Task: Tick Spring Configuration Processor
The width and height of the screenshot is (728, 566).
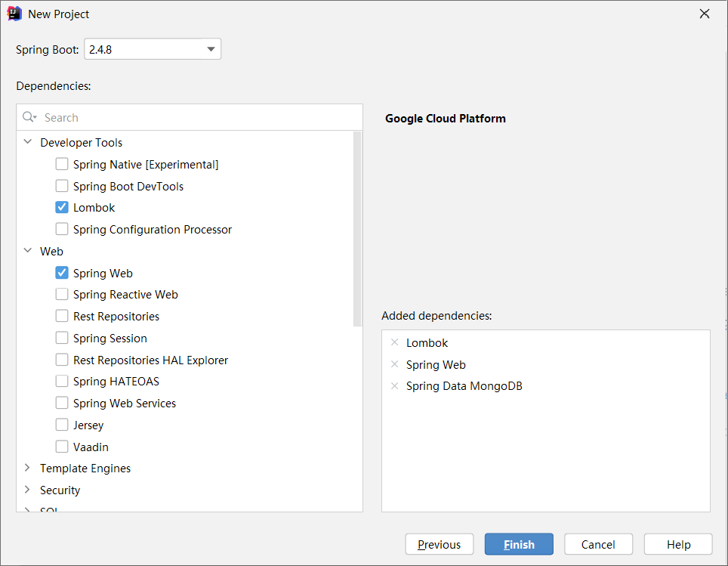Action: pyautogui.click(x=62, y=229)
